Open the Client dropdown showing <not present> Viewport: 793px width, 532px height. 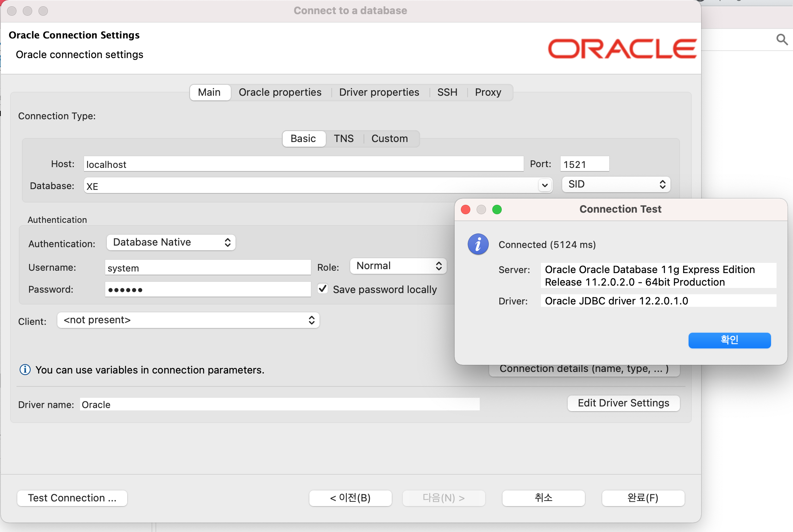click(x=188, y=320)
